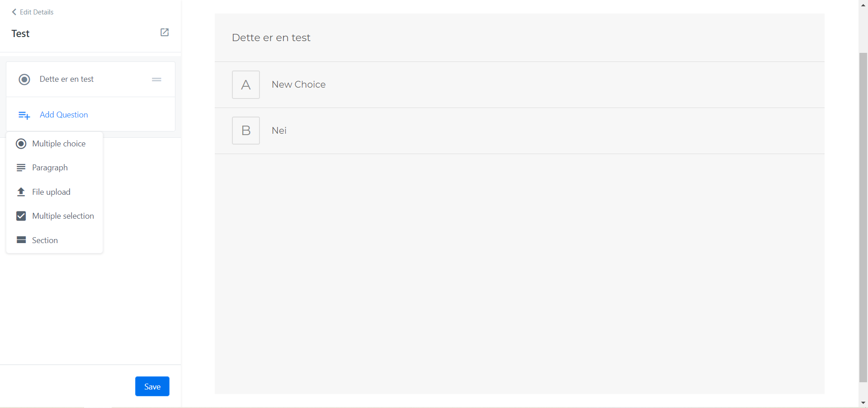Choose Section from the question type menu
Viewport: 868px width, 408px height.
[45, 240]
